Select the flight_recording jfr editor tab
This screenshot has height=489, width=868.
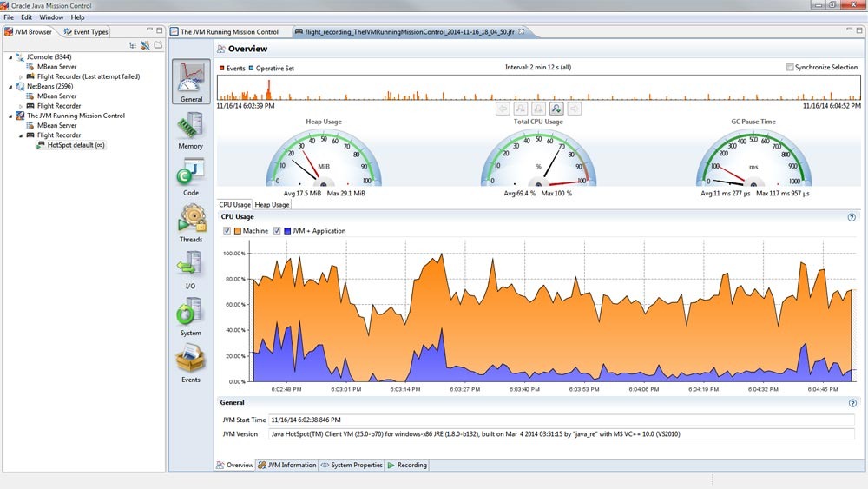point(410,31)
